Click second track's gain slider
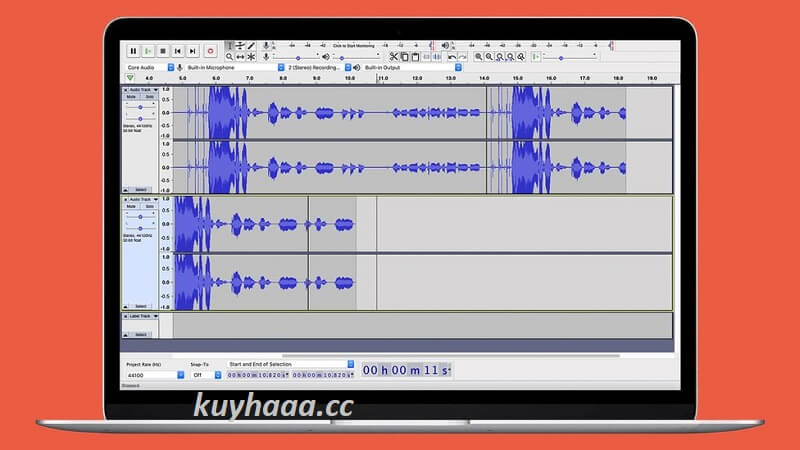 (x=140, y=217)
